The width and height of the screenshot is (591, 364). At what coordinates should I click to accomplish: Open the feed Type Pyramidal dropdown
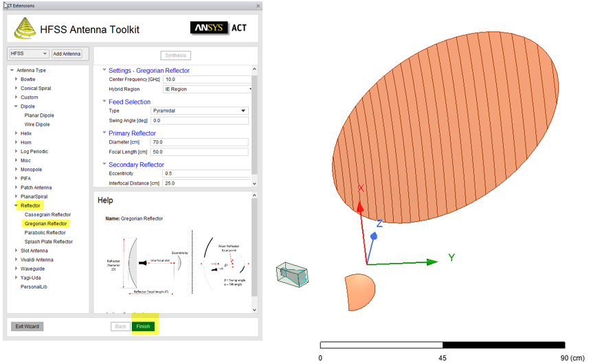(199, 111)
